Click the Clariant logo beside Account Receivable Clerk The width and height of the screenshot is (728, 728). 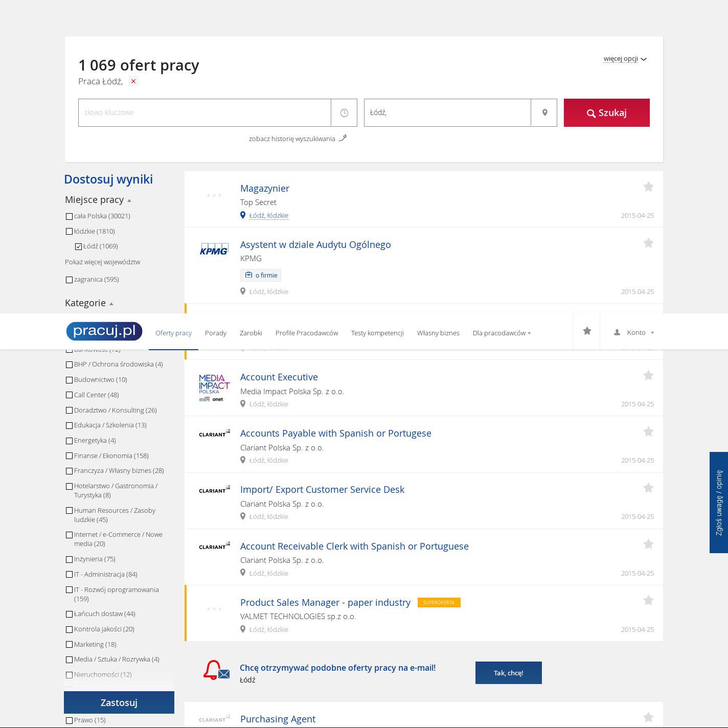[x=214, y=546]
